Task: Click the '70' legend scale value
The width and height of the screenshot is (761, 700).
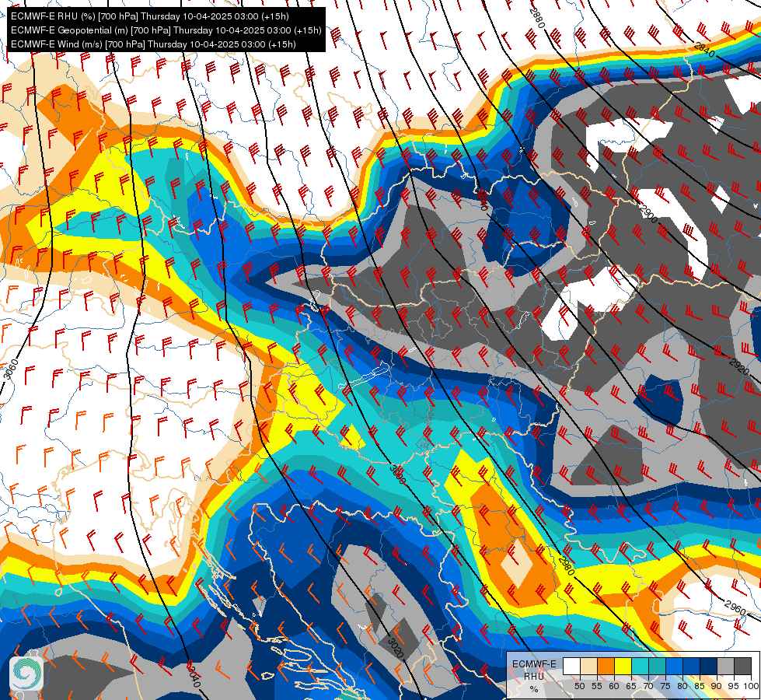Action: (648, 686)
